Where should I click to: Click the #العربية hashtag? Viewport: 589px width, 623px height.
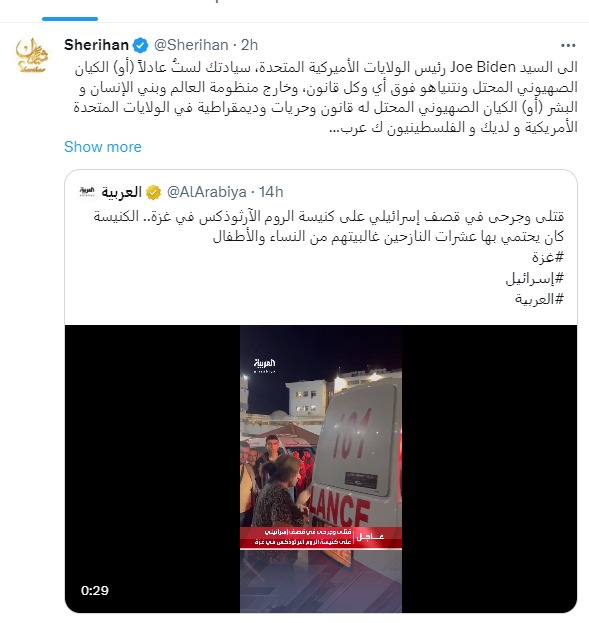click(539, 299)
